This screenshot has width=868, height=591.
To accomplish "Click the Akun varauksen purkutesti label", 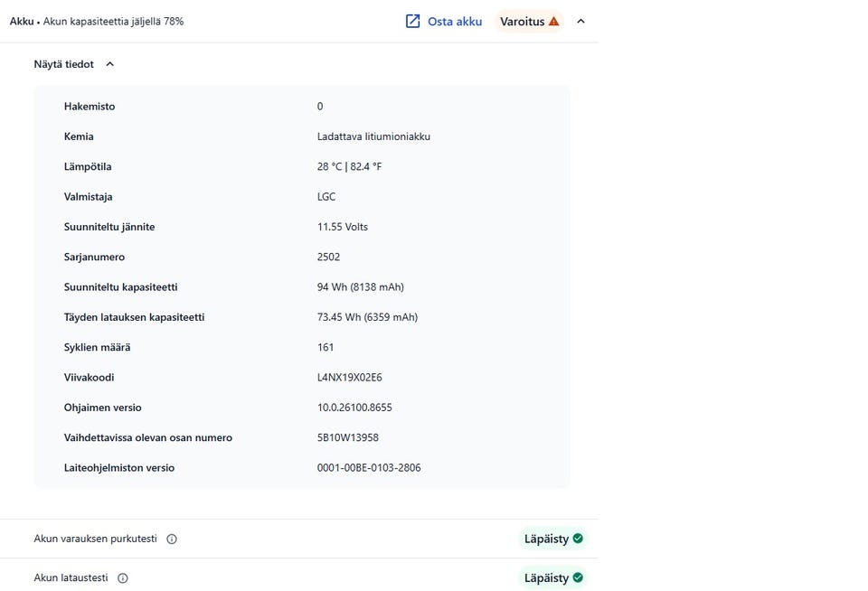I will coord(95,539).
